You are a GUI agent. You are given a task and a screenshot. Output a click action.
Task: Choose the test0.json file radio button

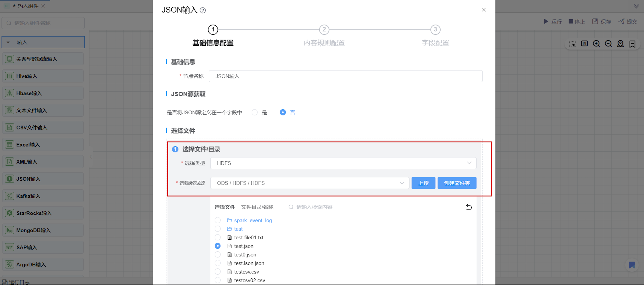pos(217,254)
